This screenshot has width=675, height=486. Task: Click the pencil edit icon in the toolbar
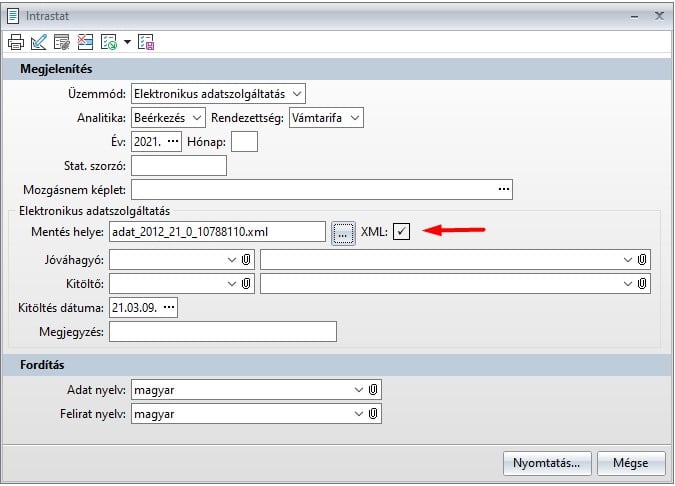(39, 42)
